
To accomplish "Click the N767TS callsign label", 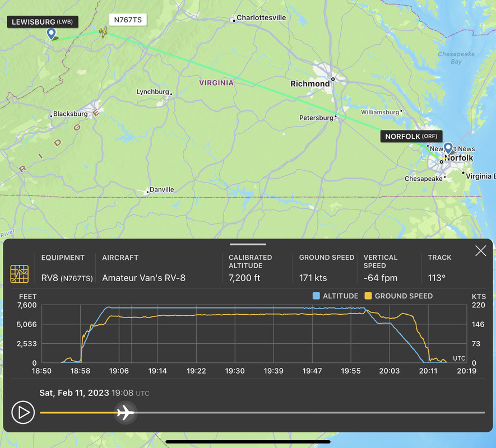I will [128, 20].
